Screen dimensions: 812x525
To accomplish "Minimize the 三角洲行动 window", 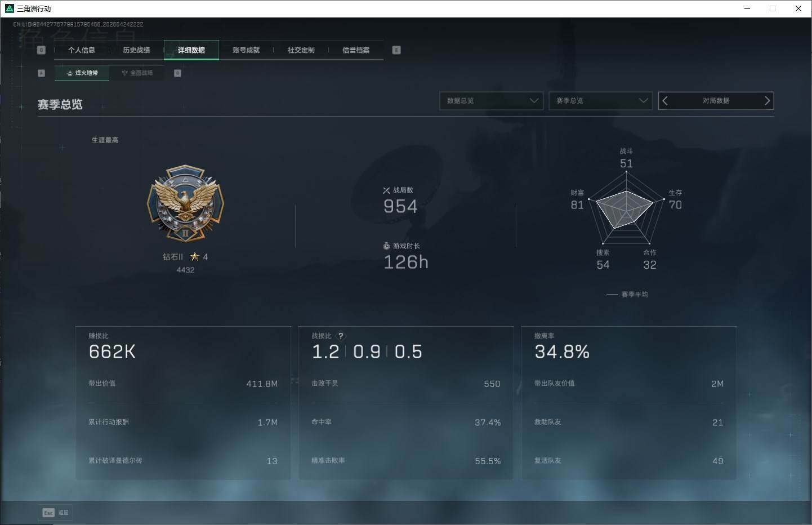I will tap(748, 8).
